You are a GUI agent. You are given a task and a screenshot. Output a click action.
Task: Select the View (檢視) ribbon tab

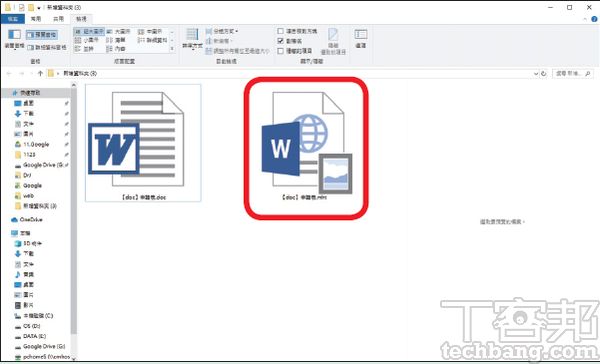click(81, 19)
